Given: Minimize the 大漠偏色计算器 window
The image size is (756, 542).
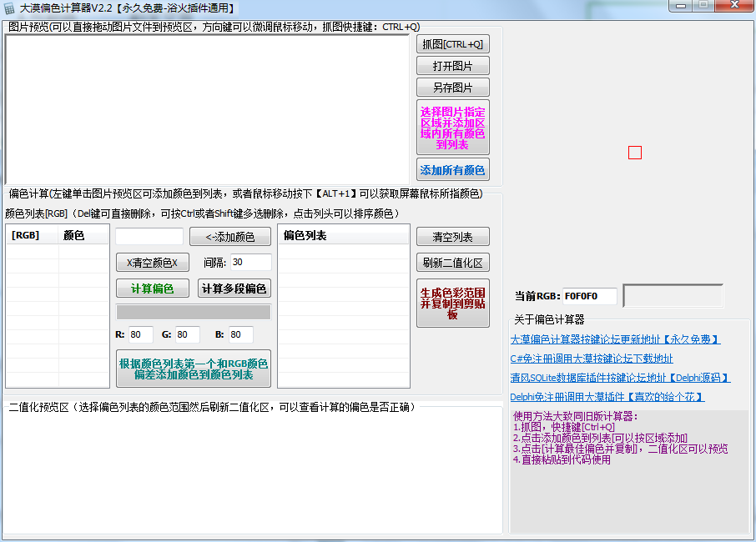Looking at the screenshot, I should (x=681, y=5).
